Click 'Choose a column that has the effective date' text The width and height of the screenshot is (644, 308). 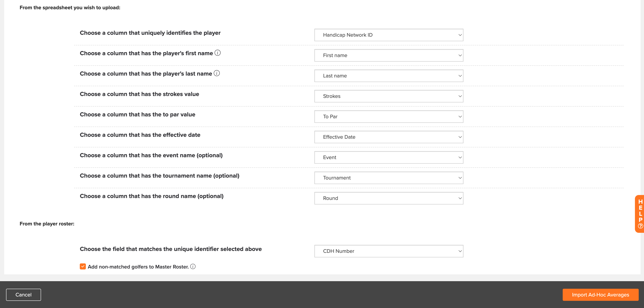[140, 135]
